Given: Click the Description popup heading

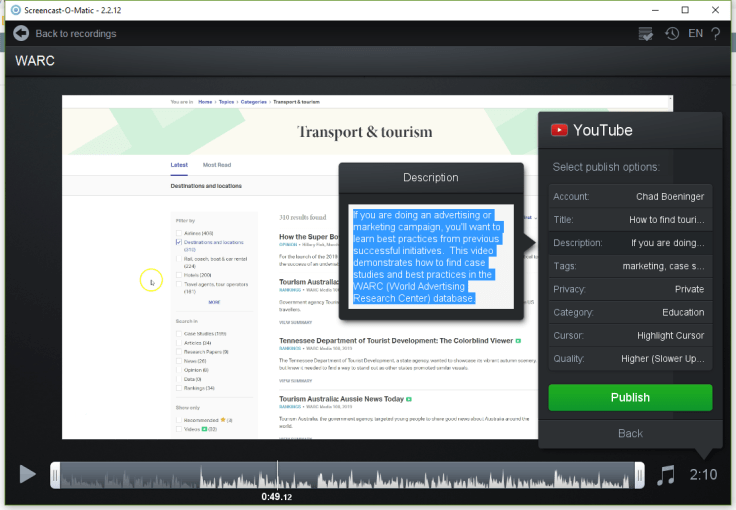Looking at the screenshot, I should pyautogui.click(x=431, y=177).
